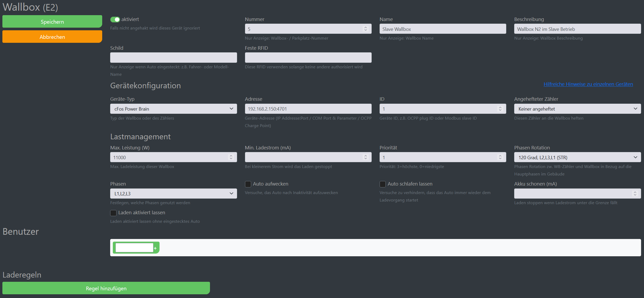Check Auto schlafen lassen

383,184
